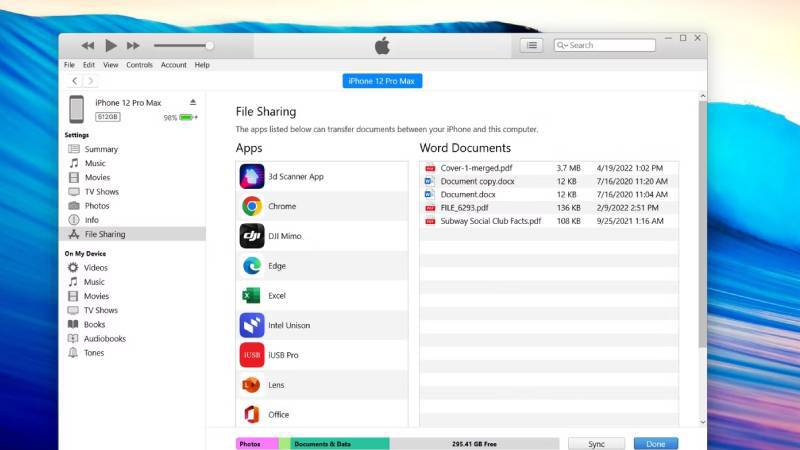Open Books under On My Device

coord(94,324)
